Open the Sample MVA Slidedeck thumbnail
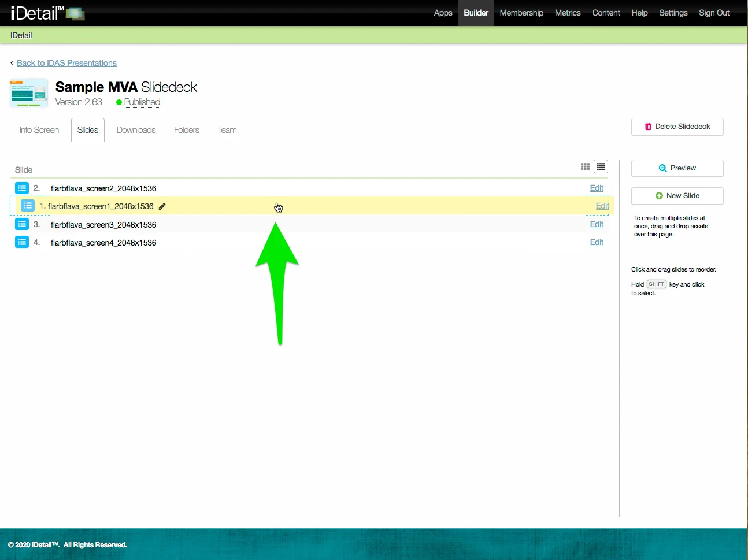Image resolution: width=748 pixels, height=560 pixels. point(29,94)
